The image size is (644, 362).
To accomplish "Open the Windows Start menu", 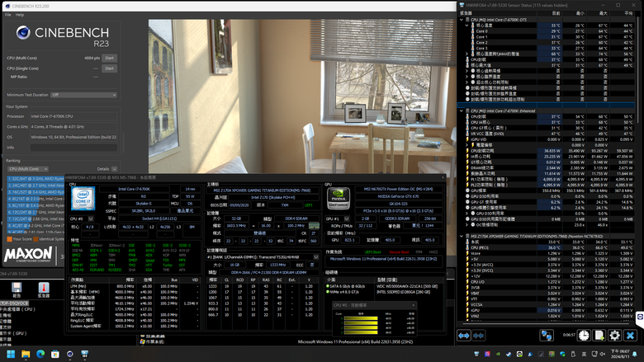I will tap(11, 354).
